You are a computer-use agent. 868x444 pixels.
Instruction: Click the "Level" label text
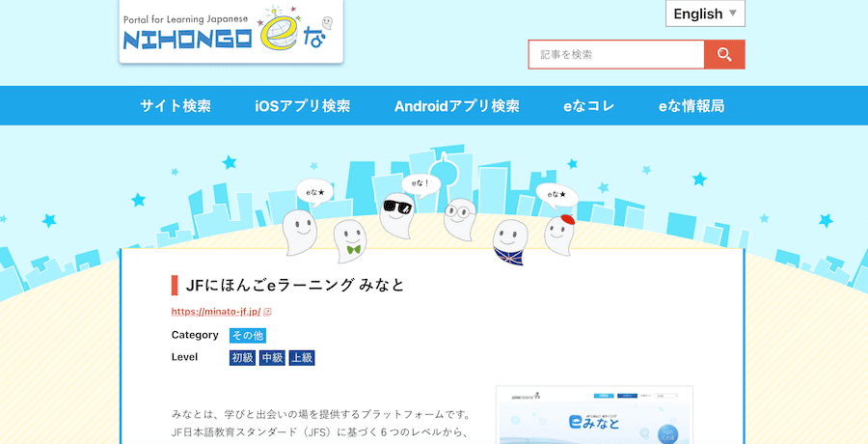[x=184, y=357]
